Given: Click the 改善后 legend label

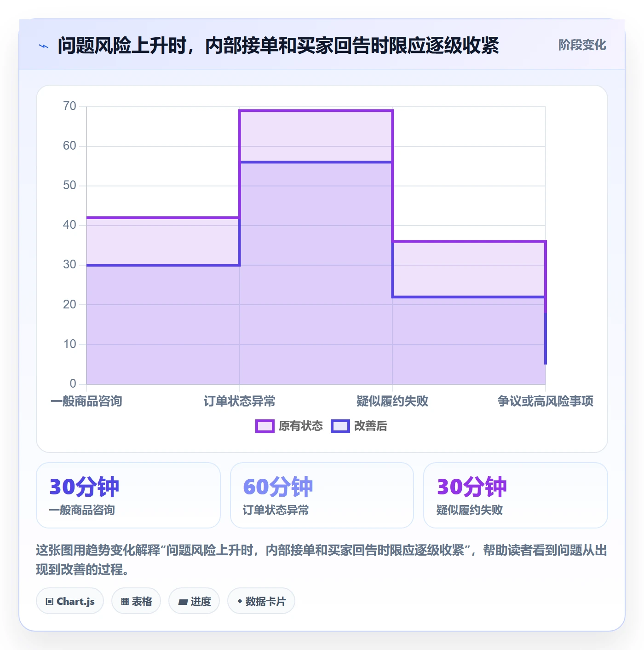Looking at the screenshot, I should pos(371,426).
